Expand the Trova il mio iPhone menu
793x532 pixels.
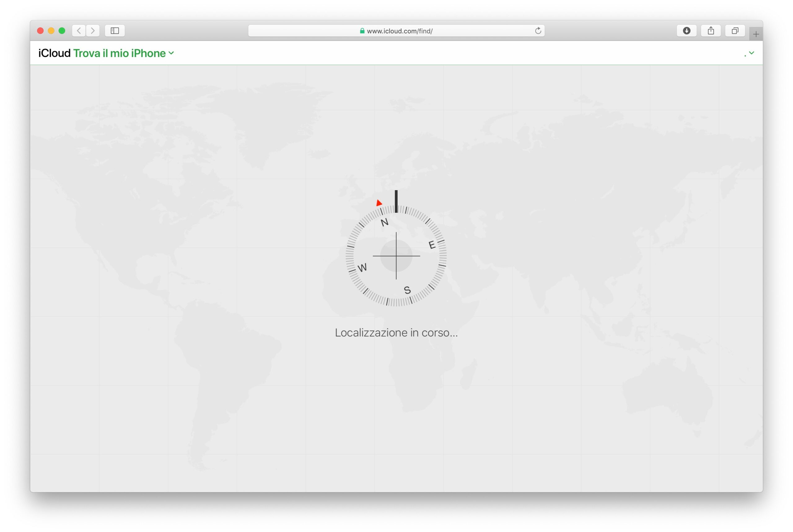point(120,53)
